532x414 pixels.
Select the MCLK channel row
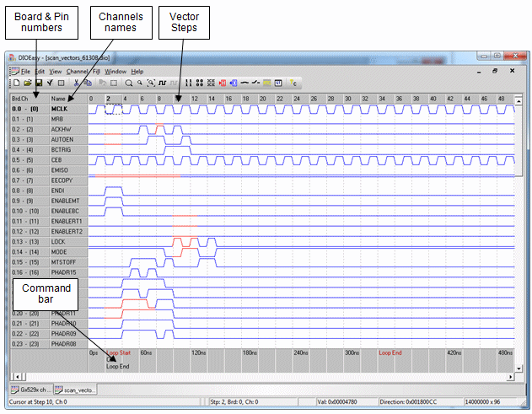point(49,109)
